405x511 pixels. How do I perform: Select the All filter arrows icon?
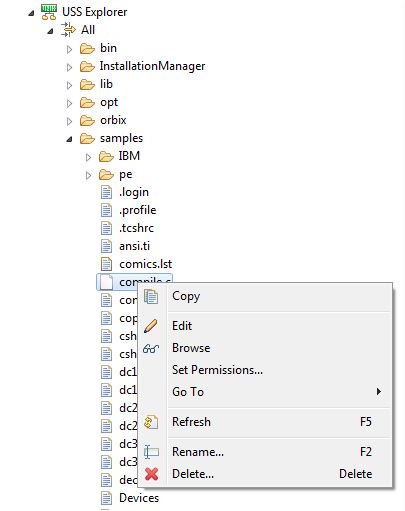click(68, 30)
